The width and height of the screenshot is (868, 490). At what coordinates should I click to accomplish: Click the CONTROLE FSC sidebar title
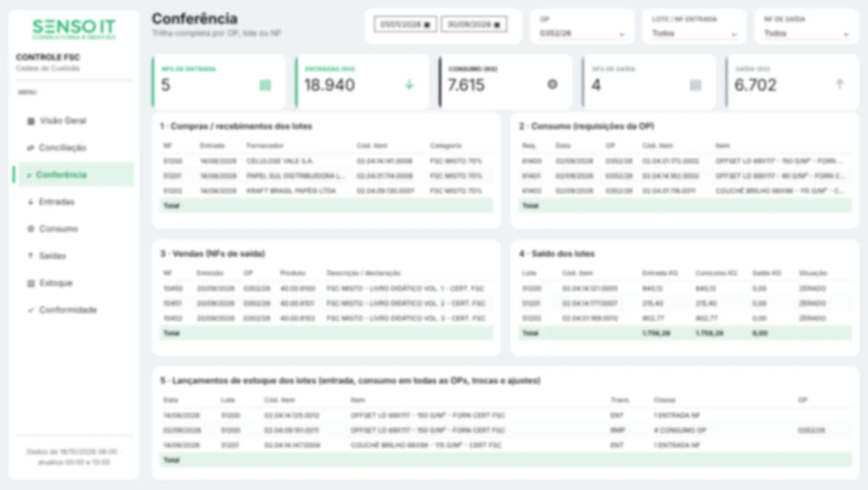pos(48,57)
